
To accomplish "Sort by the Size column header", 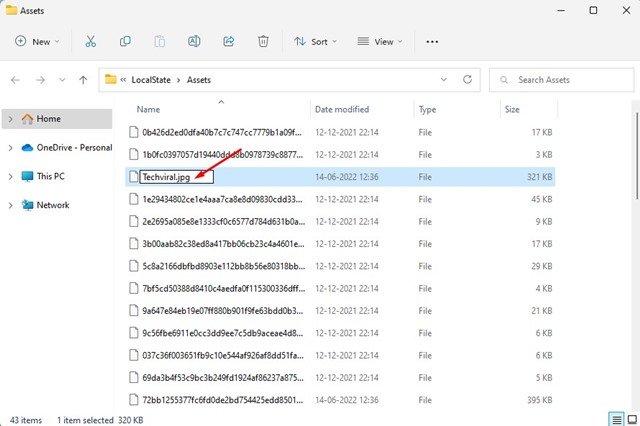I will pyautogui.click(x=512, y=109).
